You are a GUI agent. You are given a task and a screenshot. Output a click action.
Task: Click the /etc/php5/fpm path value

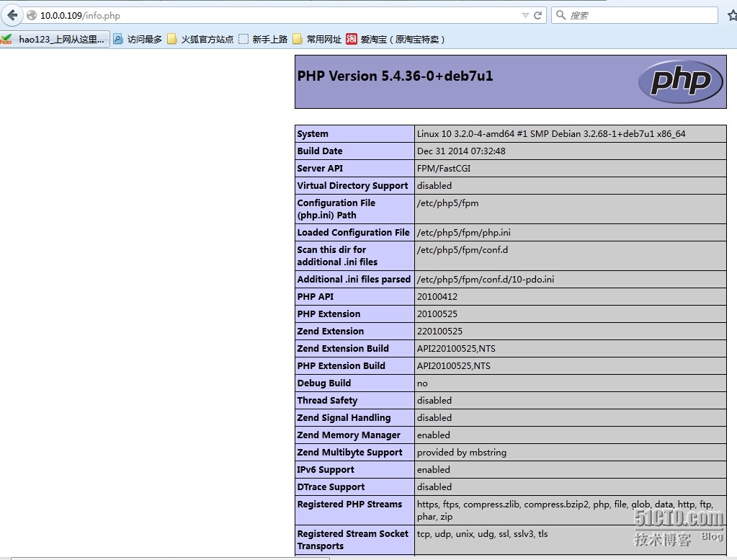point(447,203)
